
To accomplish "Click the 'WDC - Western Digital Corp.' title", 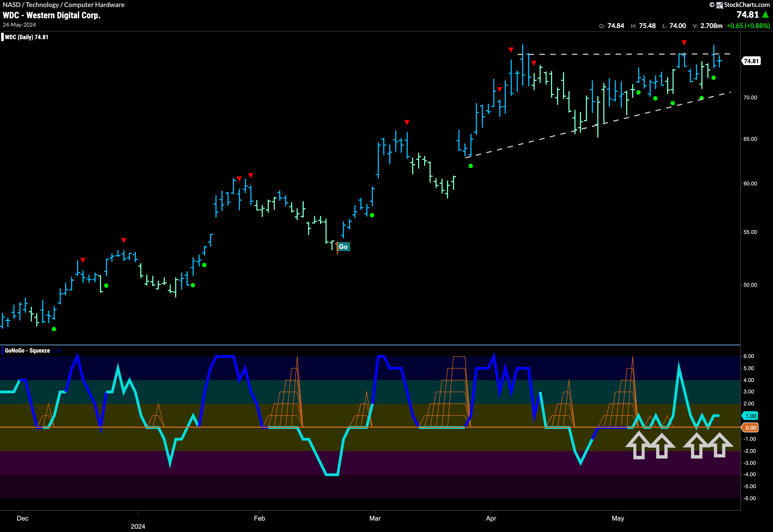I will point(52,15).
